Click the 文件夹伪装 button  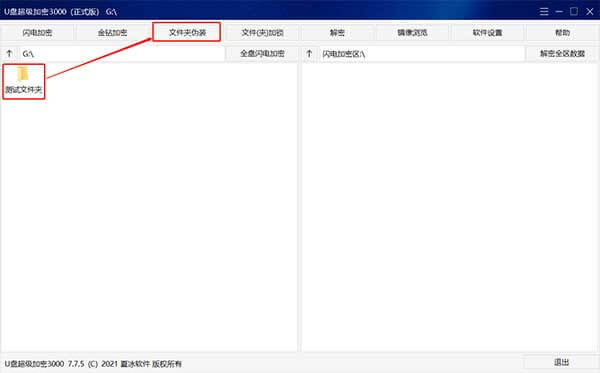click(187, 33)
